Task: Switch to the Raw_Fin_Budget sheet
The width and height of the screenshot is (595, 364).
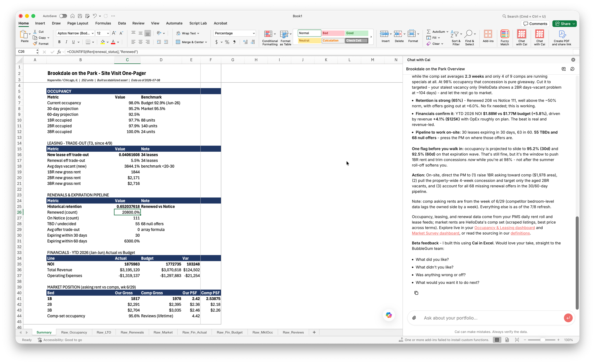Action: tap(229, 332)
